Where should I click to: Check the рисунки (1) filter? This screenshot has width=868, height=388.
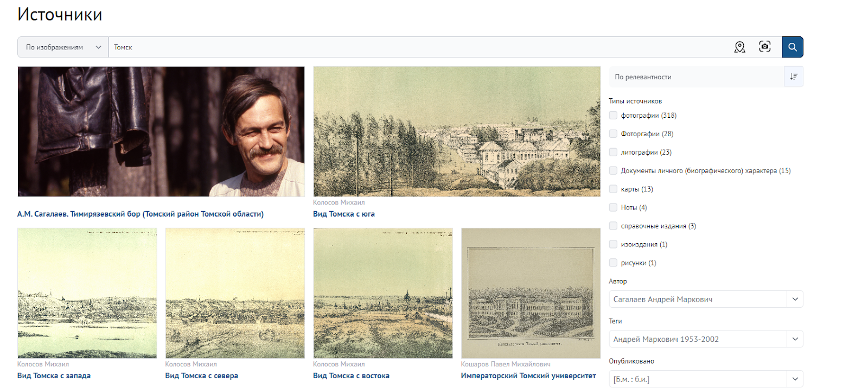click(613, 263)
